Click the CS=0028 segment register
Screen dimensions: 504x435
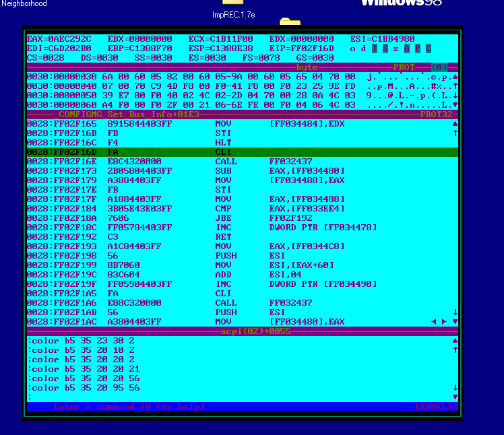click(x=45, y=58)
